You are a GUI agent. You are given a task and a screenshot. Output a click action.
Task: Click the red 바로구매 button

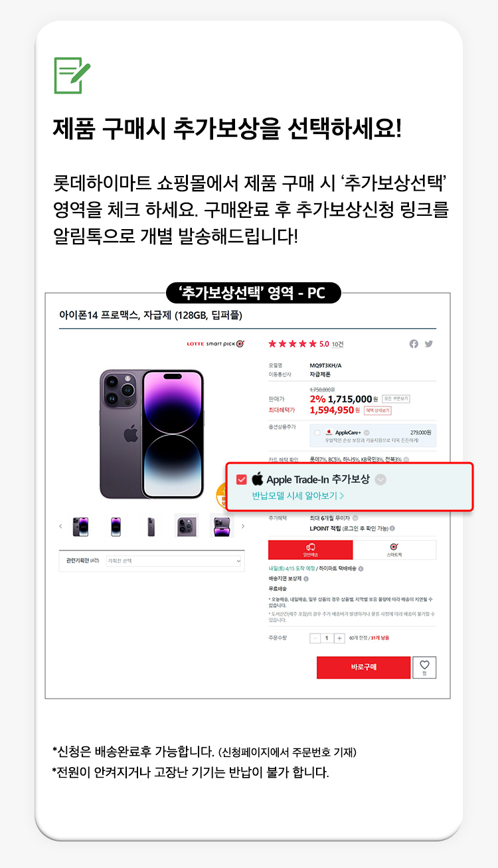point(363,667)
